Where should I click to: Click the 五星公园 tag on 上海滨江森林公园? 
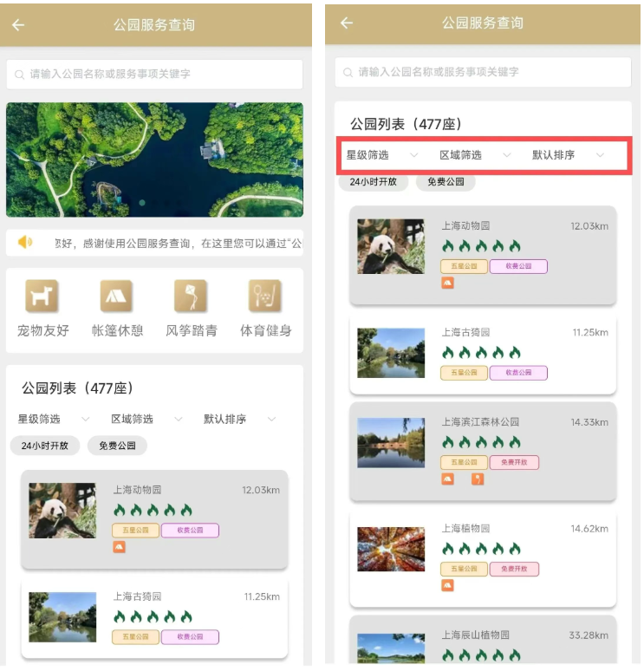click(465, 462)
